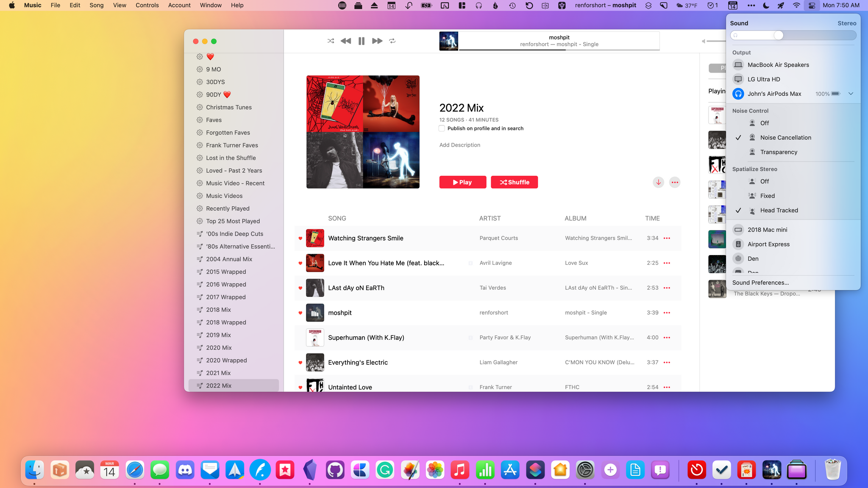Click the shuffle icon to enable shuffle
Viewport: 868px width, 488px height.
[330, 41]
